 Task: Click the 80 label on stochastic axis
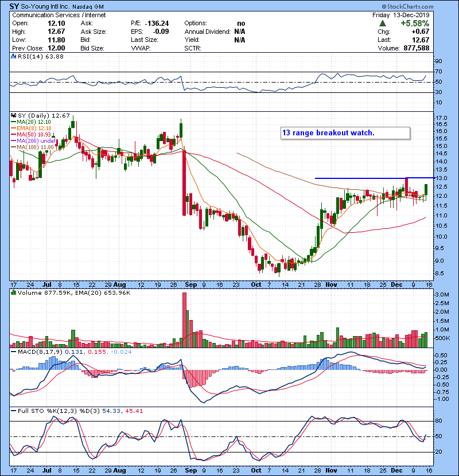439,421
